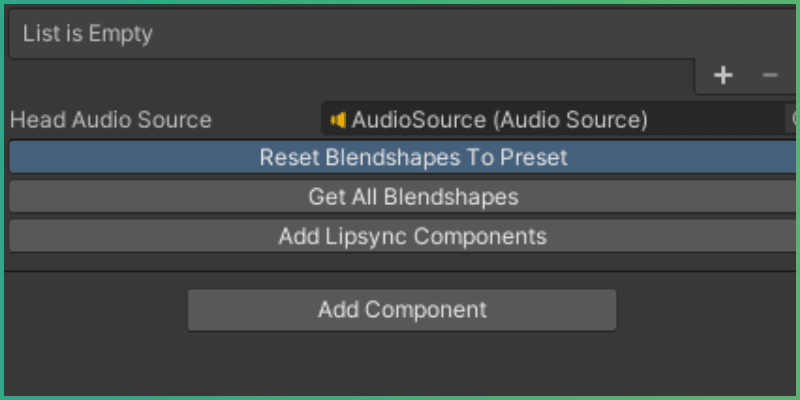Click the 'AudioSource' text in the reference field
The width and height of the screenshot is (800, 400).
click(x=418, y=120)
